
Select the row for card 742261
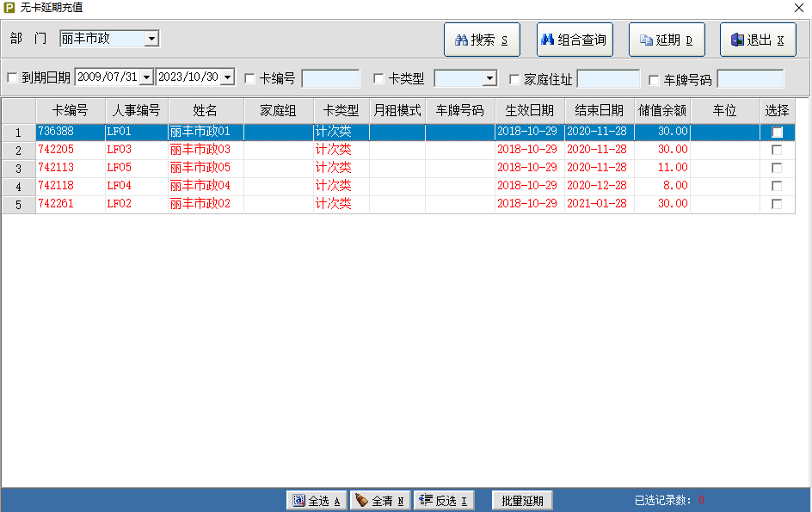click(70, 204)
